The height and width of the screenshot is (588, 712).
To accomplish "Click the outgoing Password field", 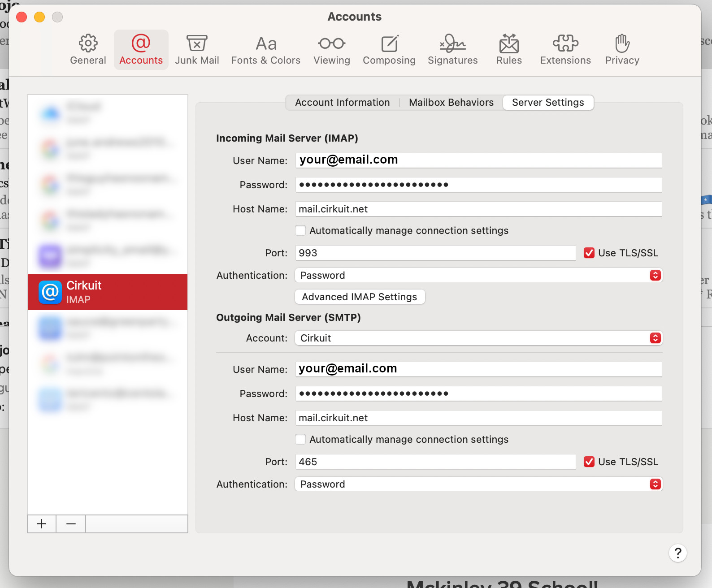I will (x=478, y=393).
